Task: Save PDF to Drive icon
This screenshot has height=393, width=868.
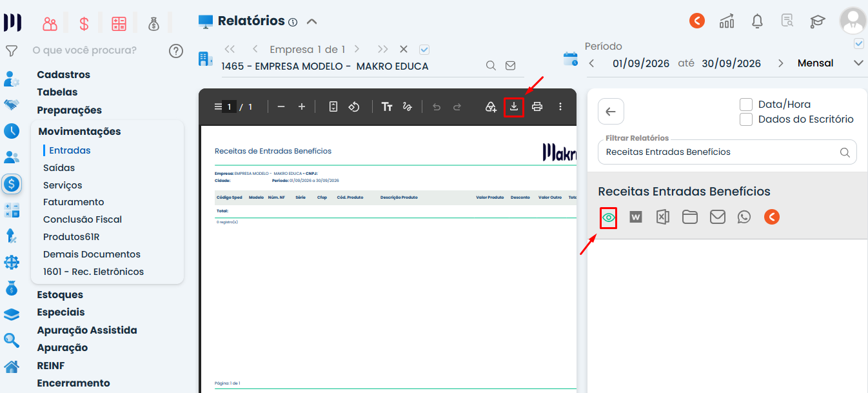Action: 491,107
